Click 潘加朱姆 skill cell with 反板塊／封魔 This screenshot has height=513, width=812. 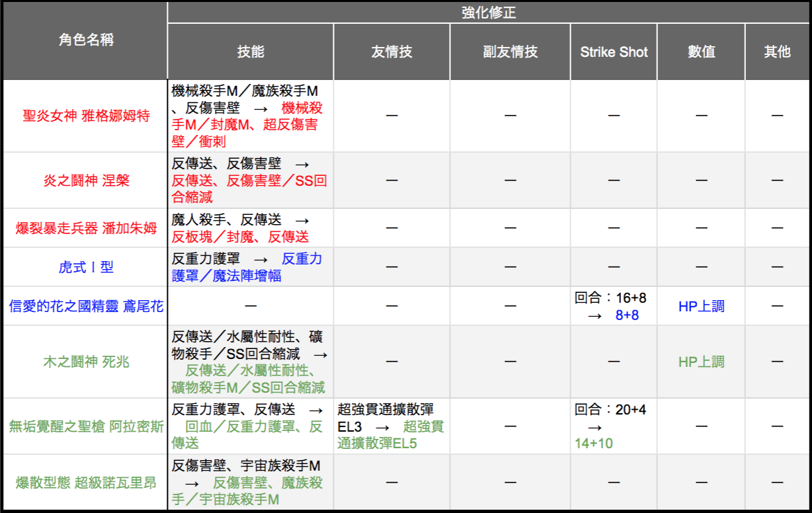click(250, 228)
